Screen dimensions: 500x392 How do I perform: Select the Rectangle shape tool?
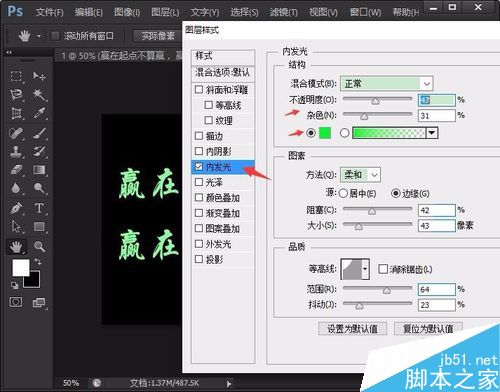pyautogui.click(x=39, y=227)
